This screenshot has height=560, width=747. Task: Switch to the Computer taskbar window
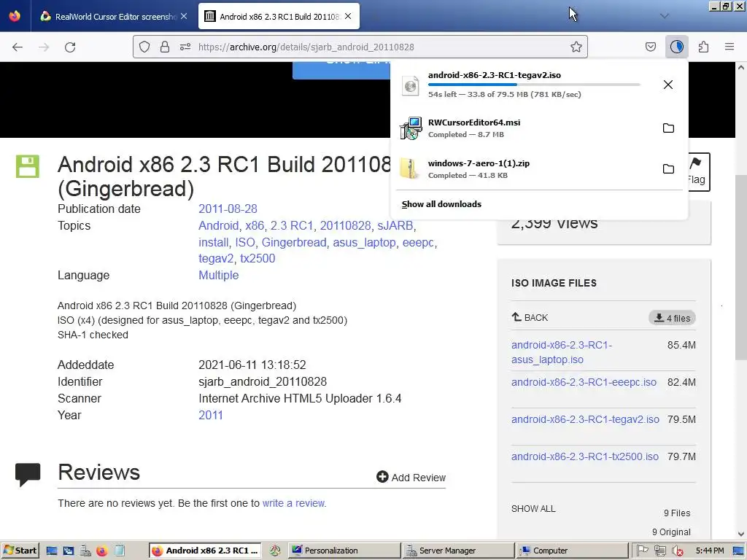click(572, 551)
